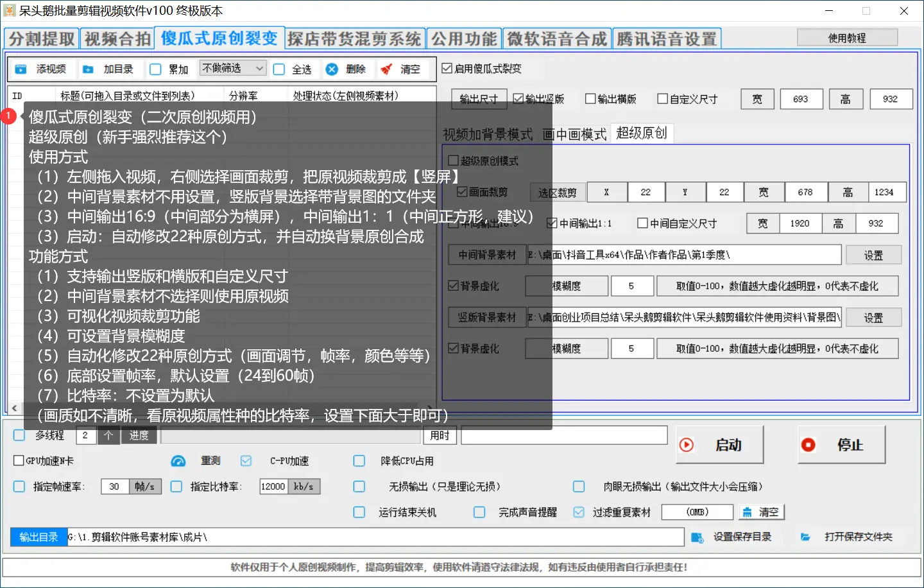
Task: Click the 删除 delete icon
Action: tap(331, 69)
